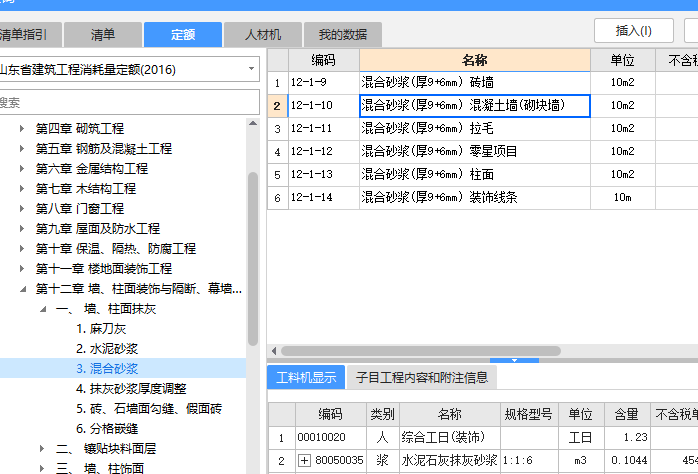Image resolution: width=698 pixels, height=474 pixels.
Task: Select 5. 砖、石墙面勾缝、假面砖
Action: pyautogui.click(x=149, y=409)
